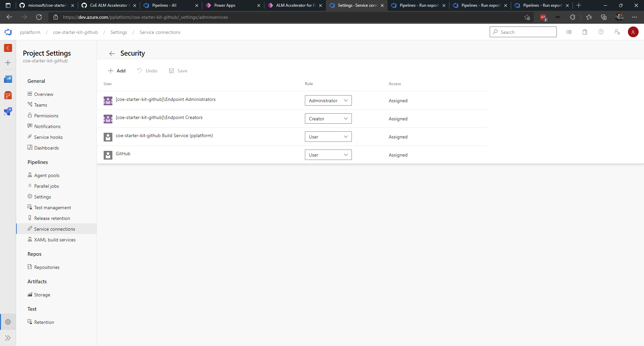Open Role dropdown for Endpoint Administrators

click(328, 101)
